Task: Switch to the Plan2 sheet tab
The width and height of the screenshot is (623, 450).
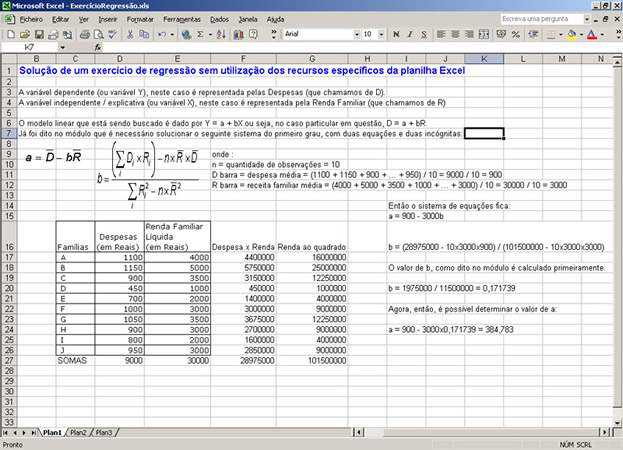Action: (x=78, y=432)
